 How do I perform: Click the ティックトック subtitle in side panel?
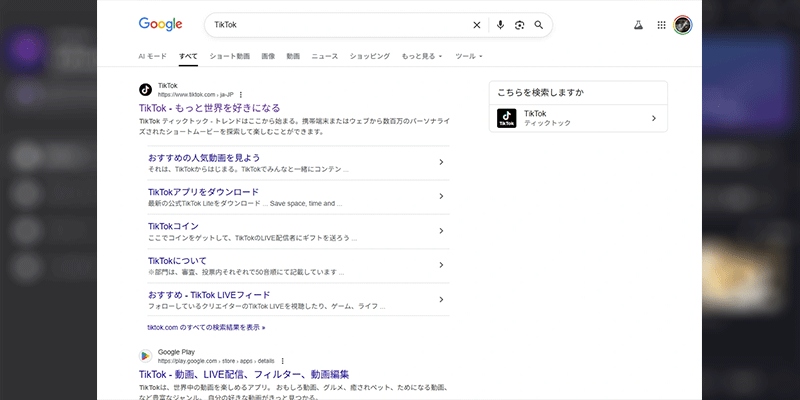547,123
